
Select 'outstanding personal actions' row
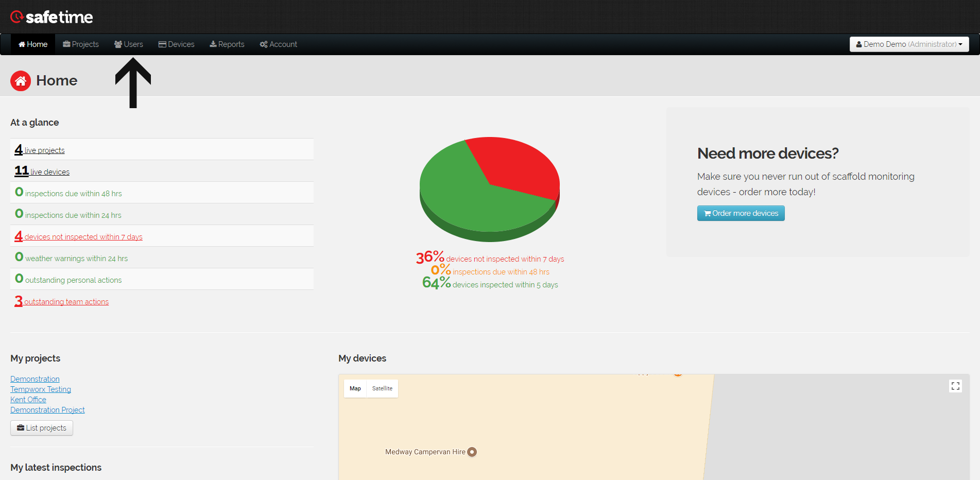tap(162, 279)
